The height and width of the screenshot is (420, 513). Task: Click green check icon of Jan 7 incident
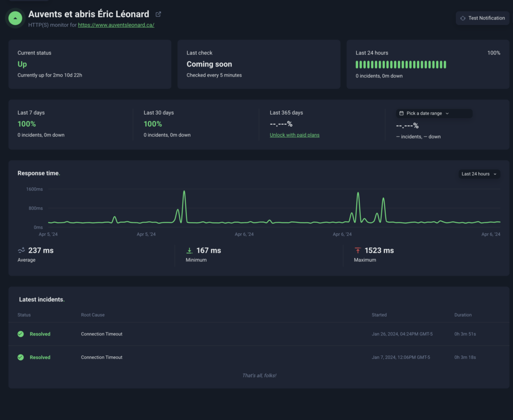point(21,357)
